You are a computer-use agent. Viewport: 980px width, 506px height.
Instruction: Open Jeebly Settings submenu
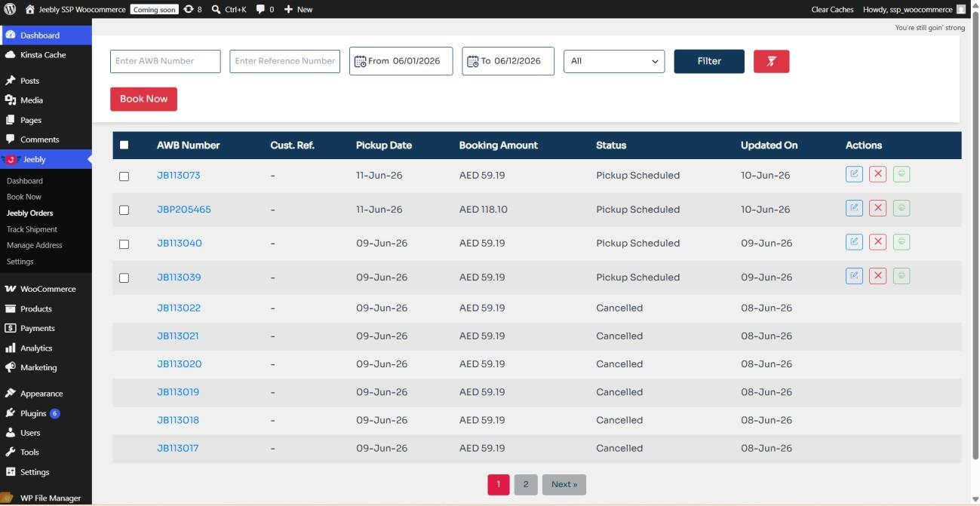(x=20, y=262)
